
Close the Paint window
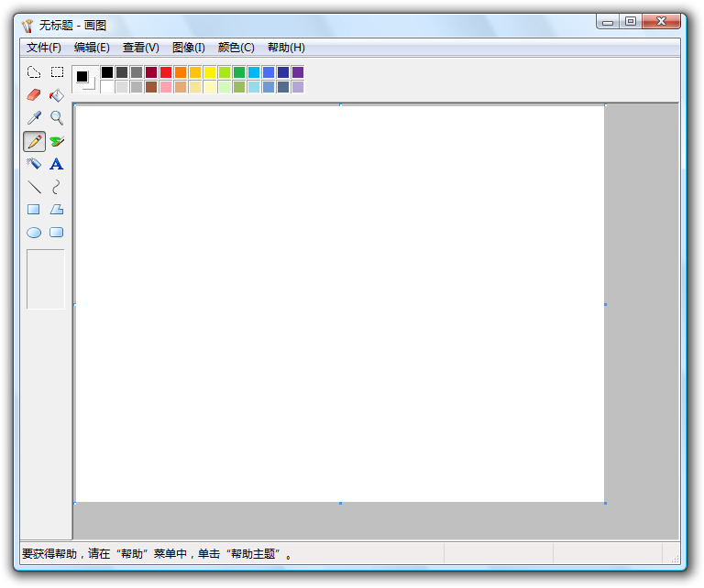coord(661,21)
